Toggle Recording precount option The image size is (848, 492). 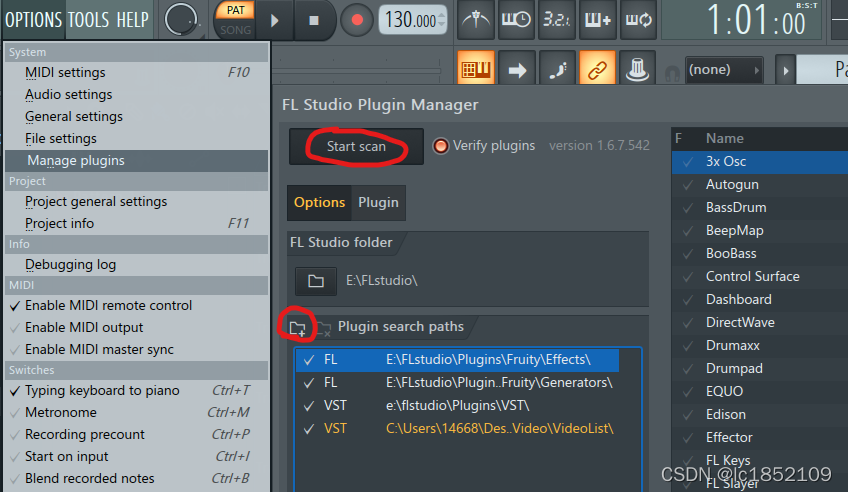point(136,435)
